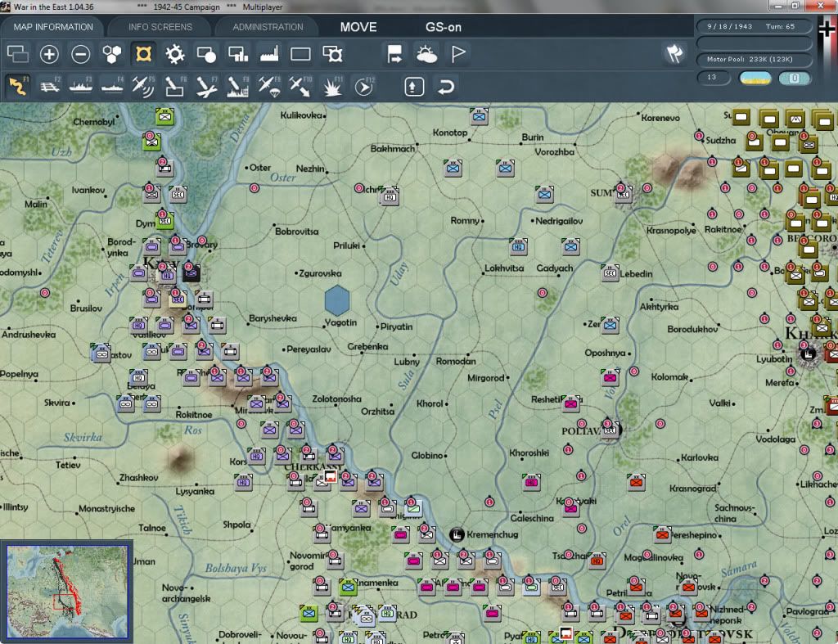Select the SEC unit at Lebedin
Screen dimensions: 838x644
click(x=610, y=273)
